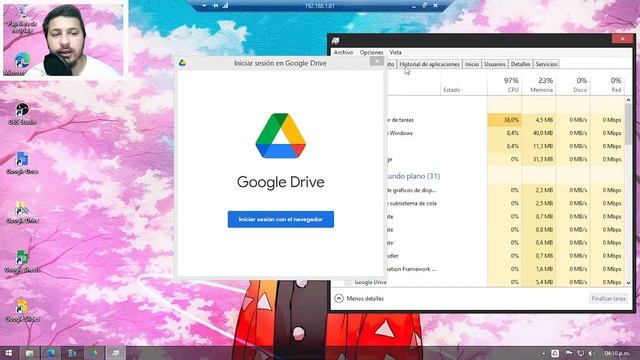Click the Task Manager vertical scrollbar thumb

pos(628,124)
